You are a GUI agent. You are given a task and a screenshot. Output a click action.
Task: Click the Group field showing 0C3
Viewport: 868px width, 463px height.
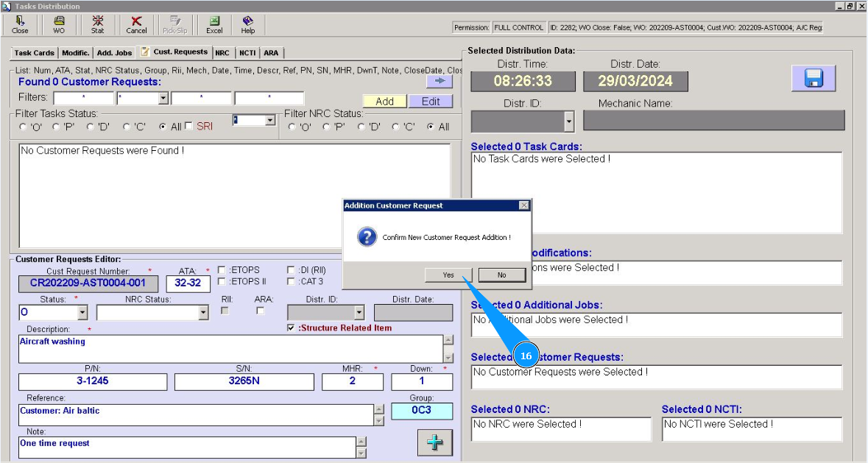[422, 411]
